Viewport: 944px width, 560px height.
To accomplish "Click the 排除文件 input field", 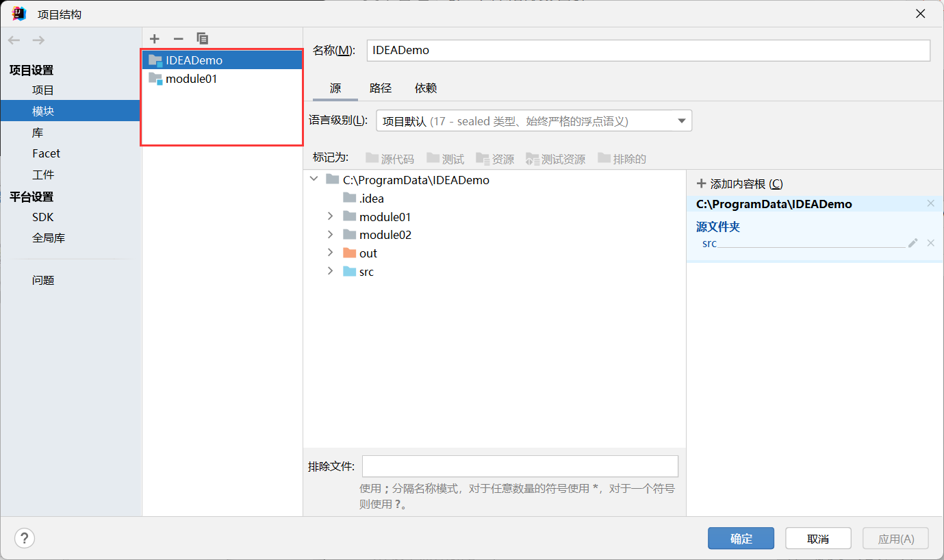I will (520, 466).
